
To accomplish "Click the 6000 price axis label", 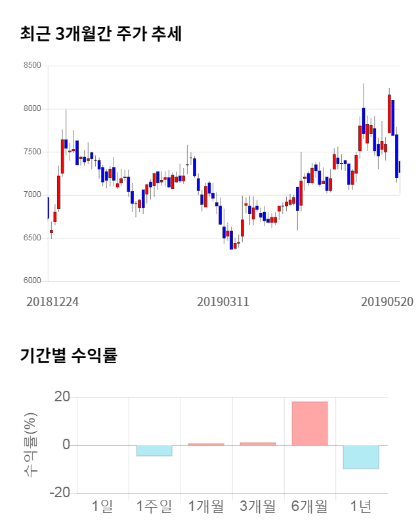I will point(31,281).
